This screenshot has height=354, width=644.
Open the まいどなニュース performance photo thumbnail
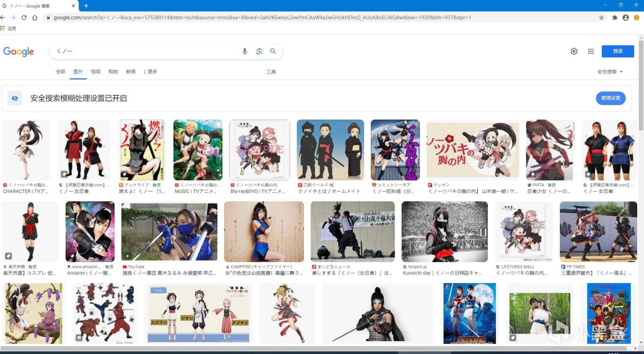[353, 232]
